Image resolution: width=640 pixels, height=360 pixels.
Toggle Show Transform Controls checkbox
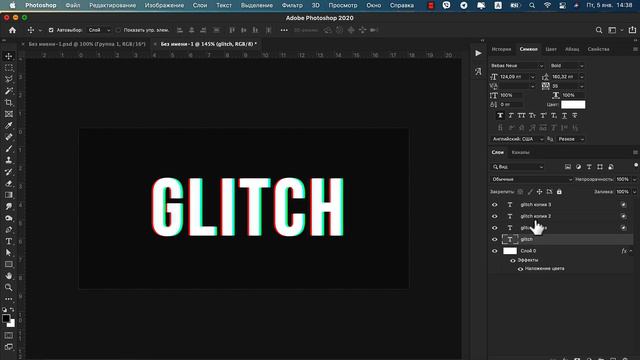tap(118, 30)
